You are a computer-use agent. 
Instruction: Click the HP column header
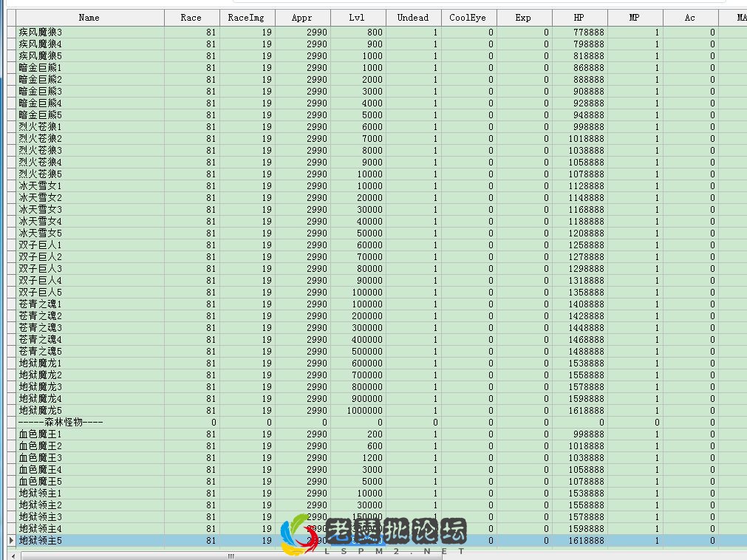579,18
